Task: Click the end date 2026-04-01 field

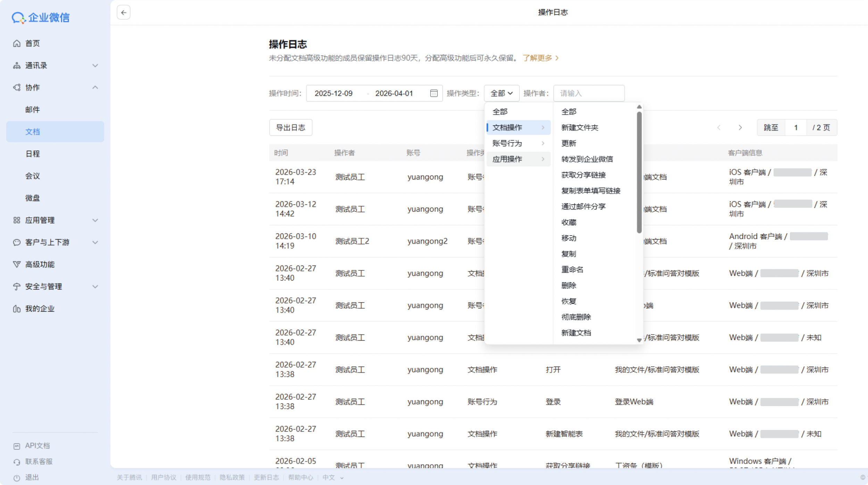Action: (394, 93)
